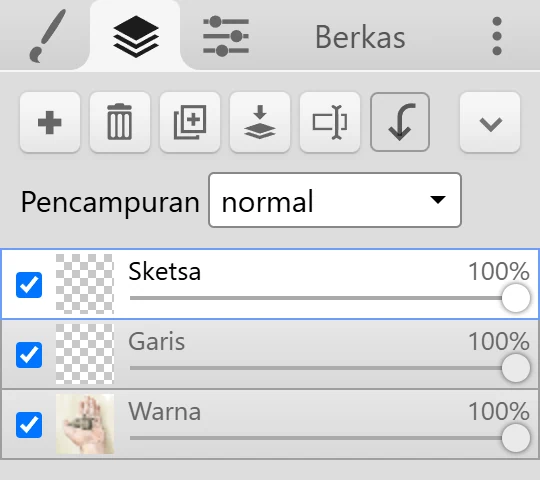The image size is (540, 480).
Task: Open the Berkas tab
Action: [x=360, y=37]
